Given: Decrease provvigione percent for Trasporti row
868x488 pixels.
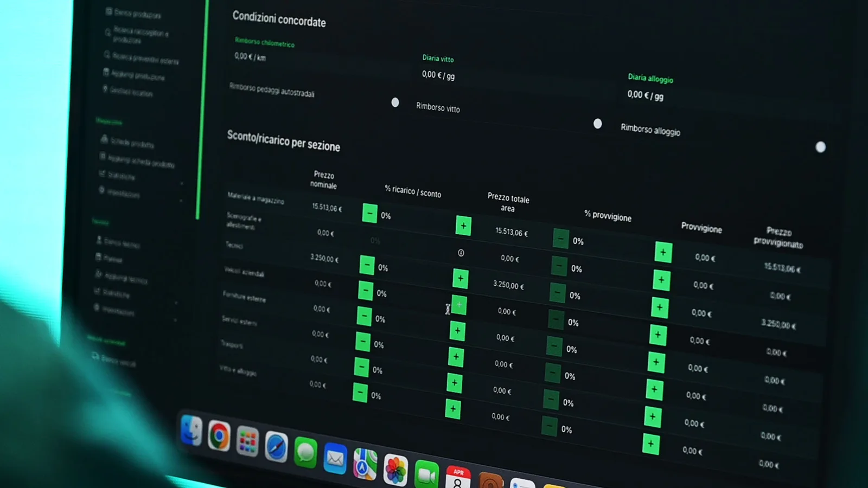Looking at the screenshot, I should pyautogui.click(x=551, y=400).
